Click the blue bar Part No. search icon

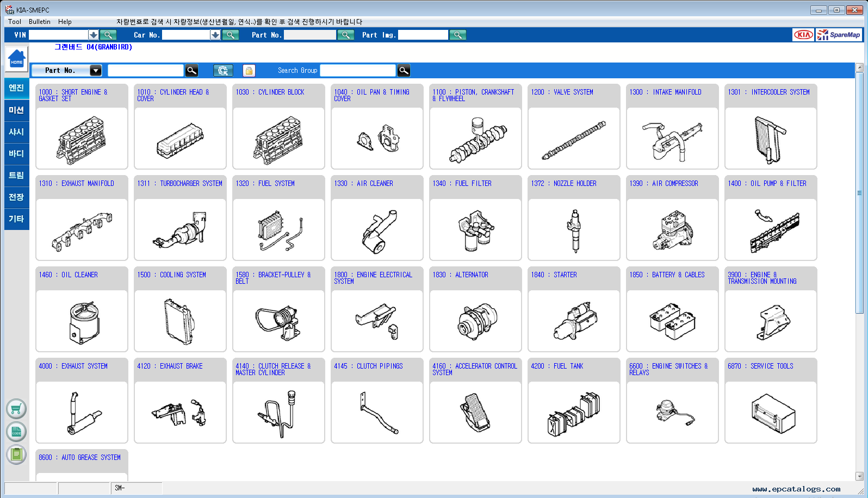point(191,70)
